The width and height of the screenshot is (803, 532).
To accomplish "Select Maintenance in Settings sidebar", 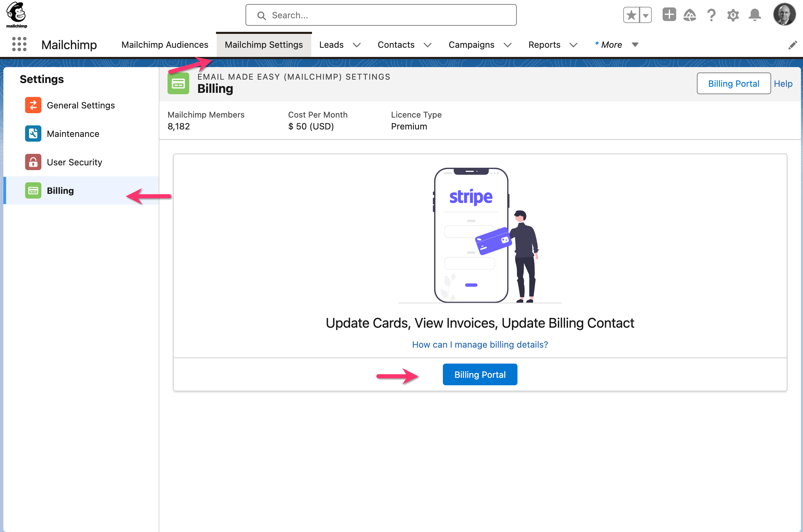I will 81,134.
